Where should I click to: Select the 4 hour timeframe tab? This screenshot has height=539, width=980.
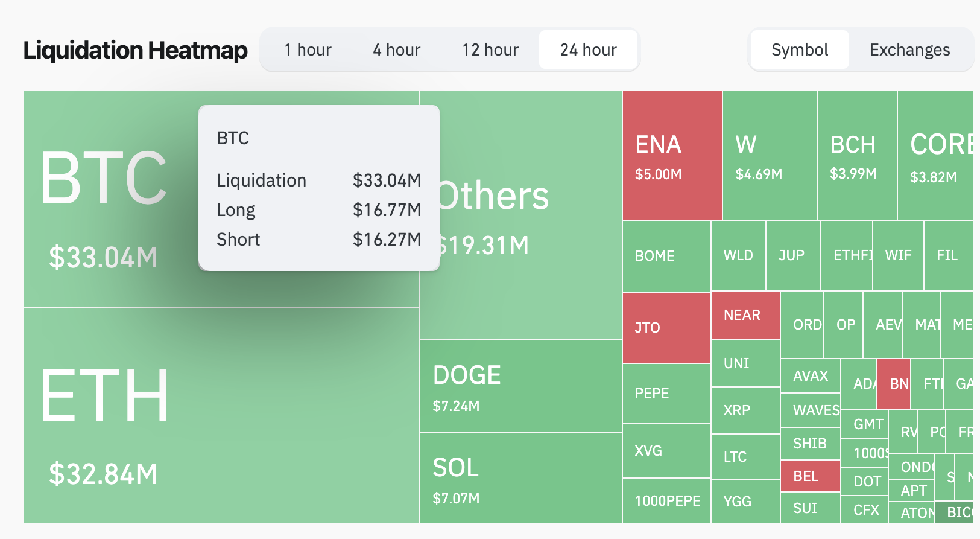pyautogui.click(x=396, y=49)
